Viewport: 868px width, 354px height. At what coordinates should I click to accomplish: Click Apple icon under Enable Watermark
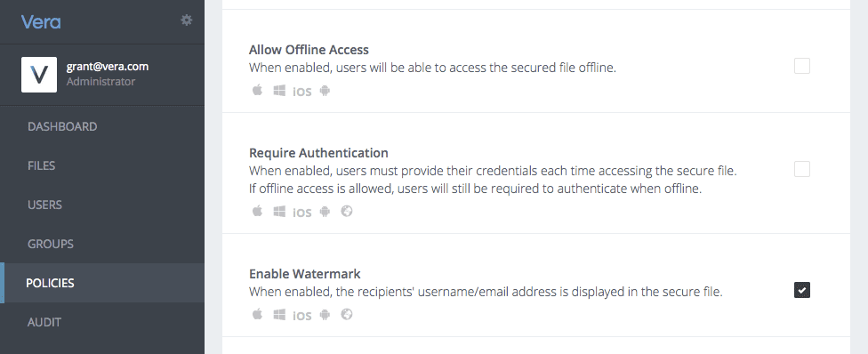pos(257,314)
